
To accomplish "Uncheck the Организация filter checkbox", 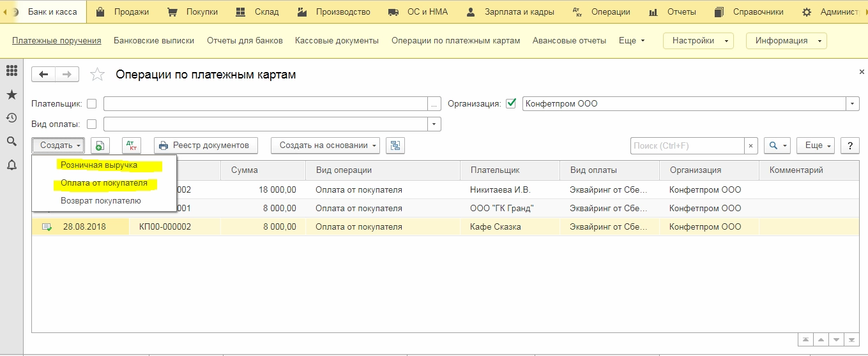I will click(x=510, y=103).
